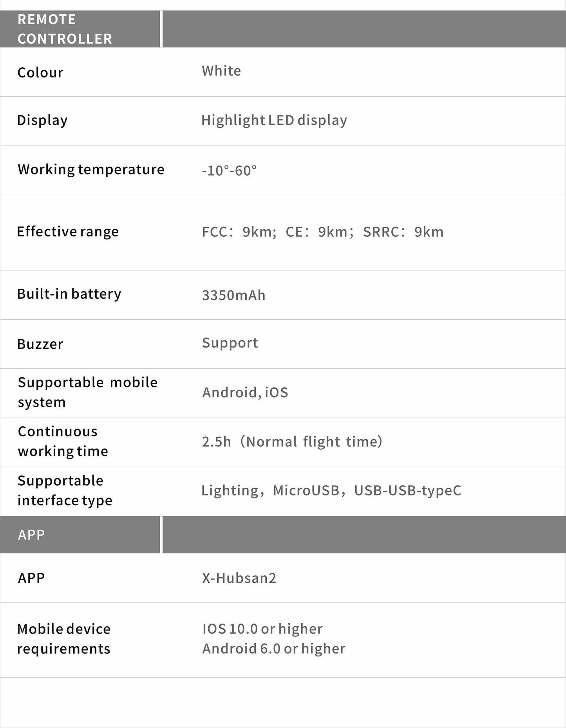Click the REMOTE CONTROLLER section header
This screenshot has height=728, width=566.
[65, 29]
